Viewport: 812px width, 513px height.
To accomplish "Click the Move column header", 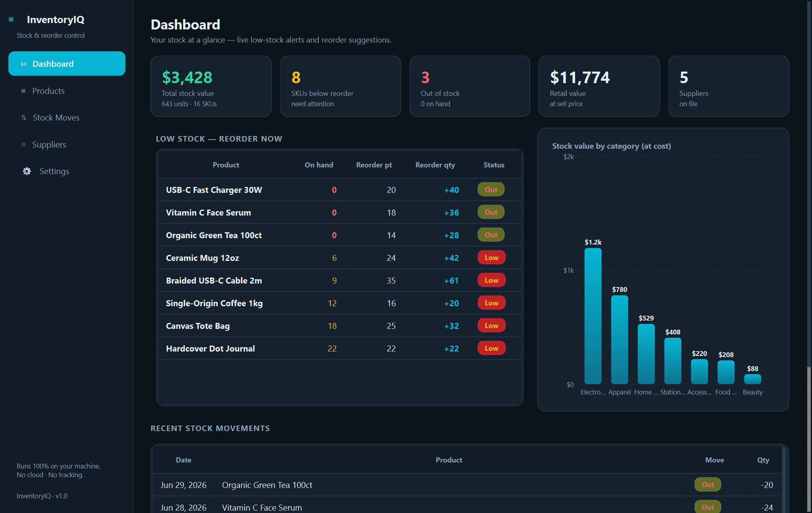I will click(714, 460).
